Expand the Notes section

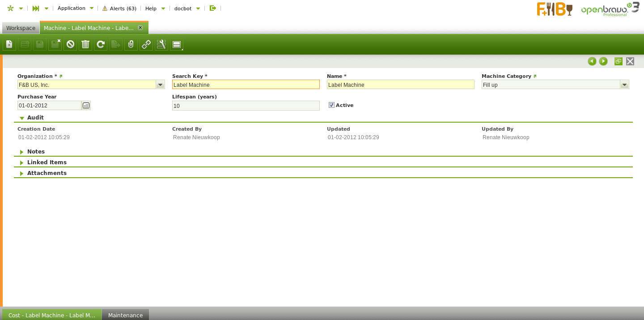point(36,152)
